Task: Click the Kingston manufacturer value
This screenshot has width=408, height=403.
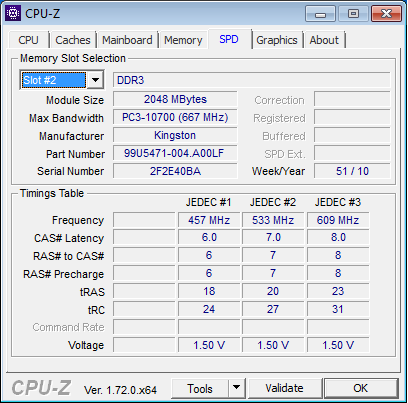Action: [x=175, y=135]
